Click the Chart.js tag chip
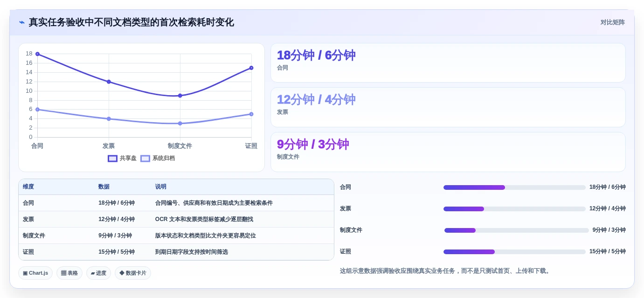Viewport: 644px width, 298px height. (x=35, y=273)
